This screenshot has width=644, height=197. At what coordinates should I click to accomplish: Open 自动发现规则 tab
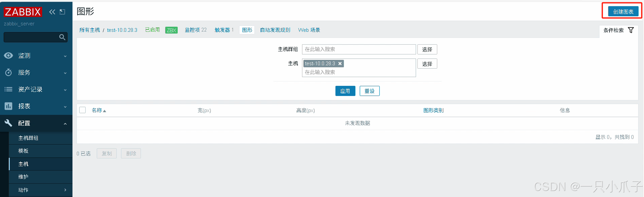(x=275, y=30)
